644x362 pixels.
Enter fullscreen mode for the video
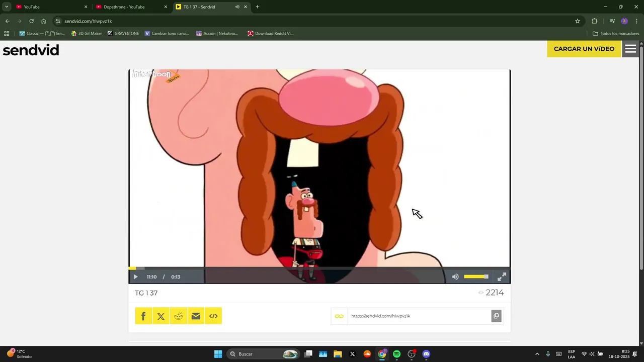[x=502, y=277]
